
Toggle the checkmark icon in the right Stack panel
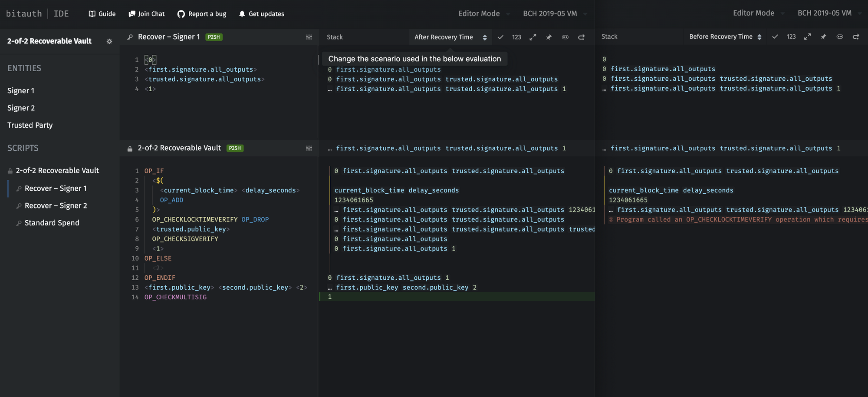tap(775, 36)
